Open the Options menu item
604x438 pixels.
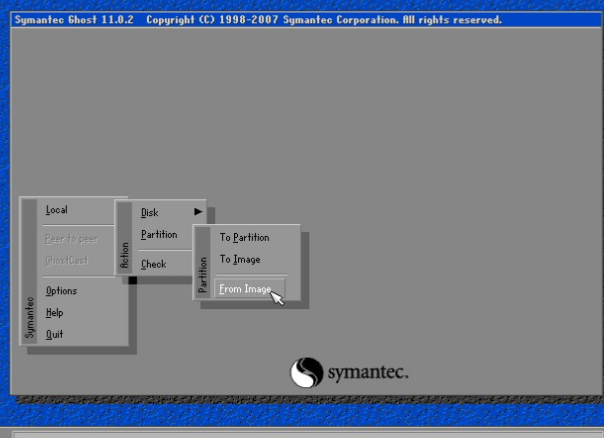(x=61, y=291)
